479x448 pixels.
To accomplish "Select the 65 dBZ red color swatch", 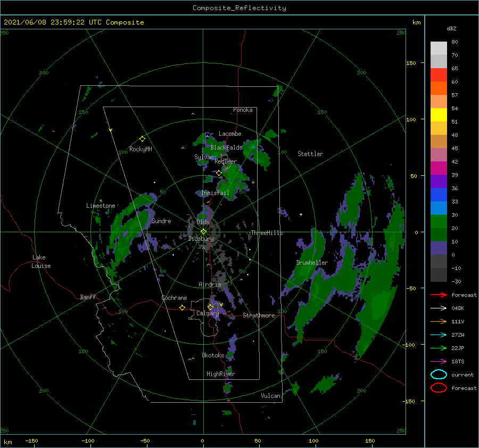I will point(439,75).
